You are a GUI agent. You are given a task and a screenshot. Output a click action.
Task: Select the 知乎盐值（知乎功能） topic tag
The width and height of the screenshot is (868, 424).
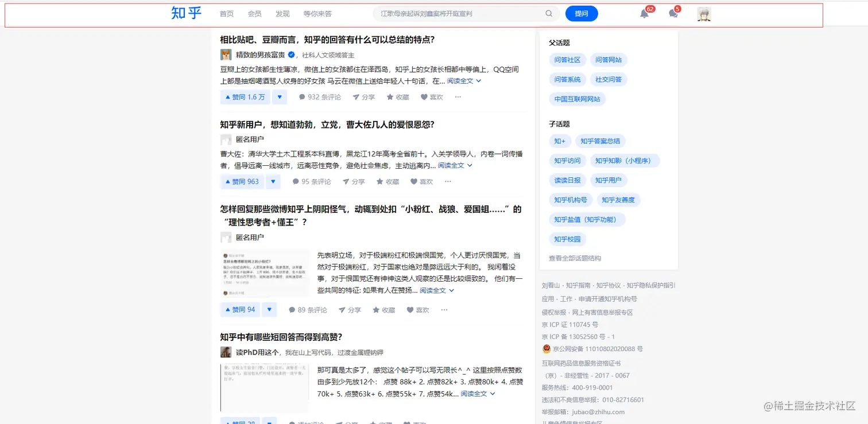(x=587, y=219)
